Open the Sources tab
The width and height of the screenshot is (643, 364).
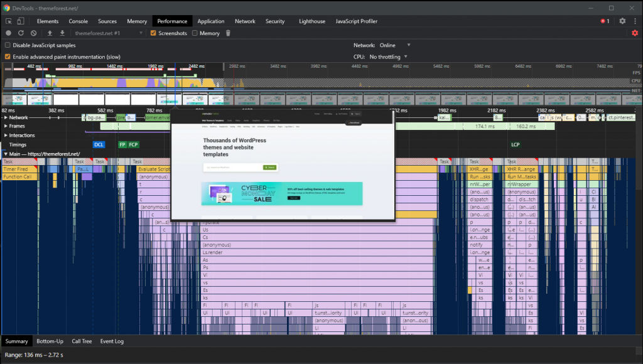coord(107,21)
